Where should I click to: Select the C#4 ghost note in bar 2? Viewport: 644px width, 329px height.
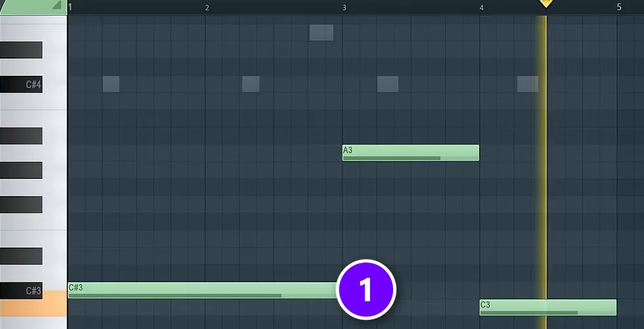click(x=250, y=84)
